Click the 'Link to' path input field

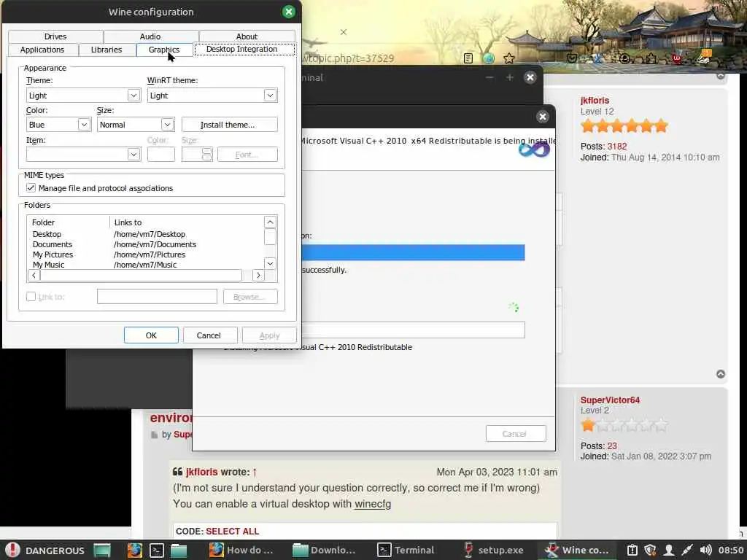click(x=157, y=297)
